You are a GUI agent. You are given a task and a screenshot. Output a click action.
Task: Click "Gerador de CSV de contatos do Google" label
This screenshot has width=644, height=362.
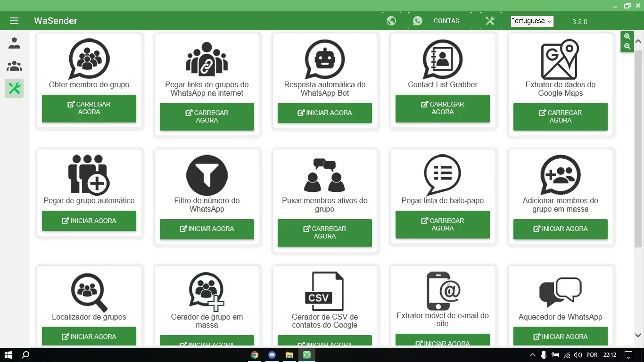point(325,321)
